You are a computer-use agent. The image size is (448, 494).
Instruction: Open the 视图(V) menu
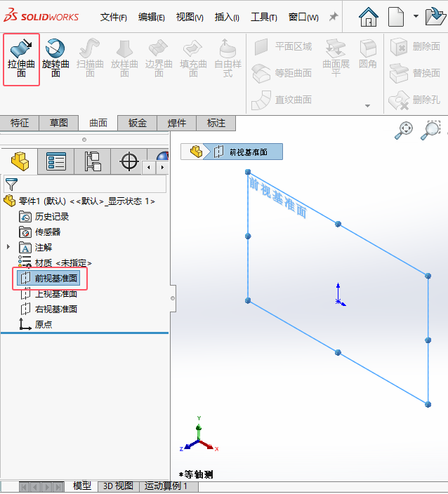coord(190,17)
